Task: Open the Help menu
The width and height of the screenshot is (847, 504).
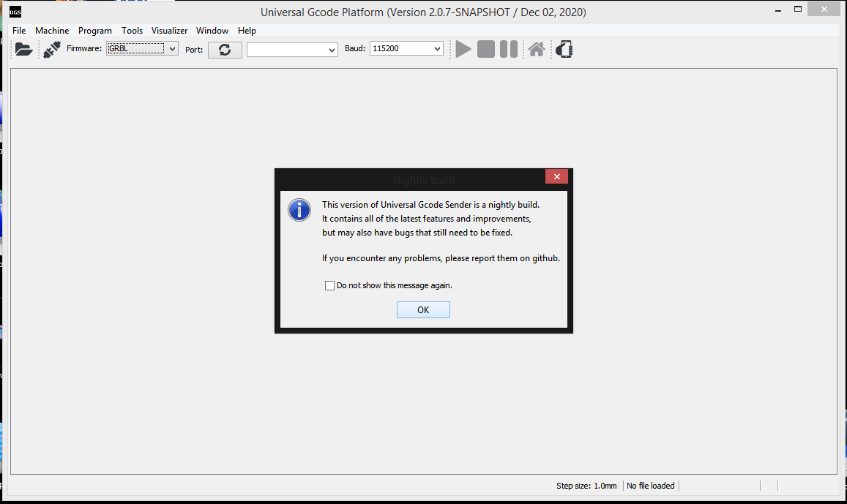Action: [x=247, y=31]
